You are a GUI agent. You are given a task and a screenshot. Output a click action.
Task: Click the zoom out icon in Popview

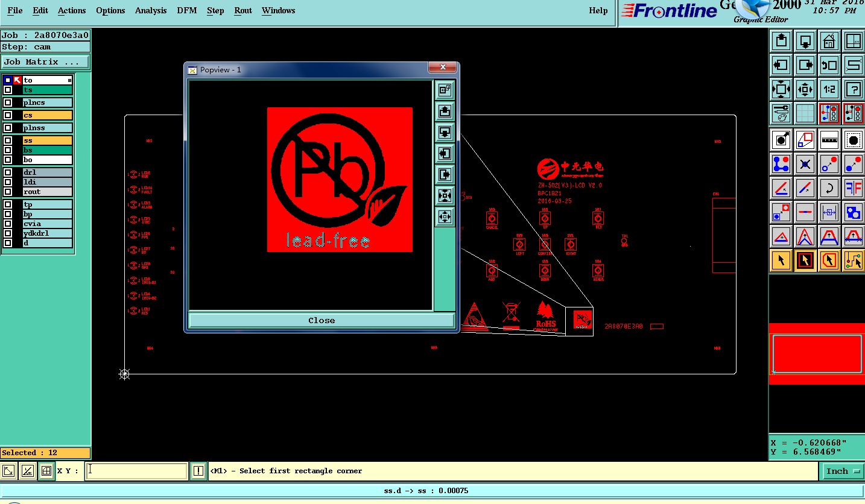[445, 216]
